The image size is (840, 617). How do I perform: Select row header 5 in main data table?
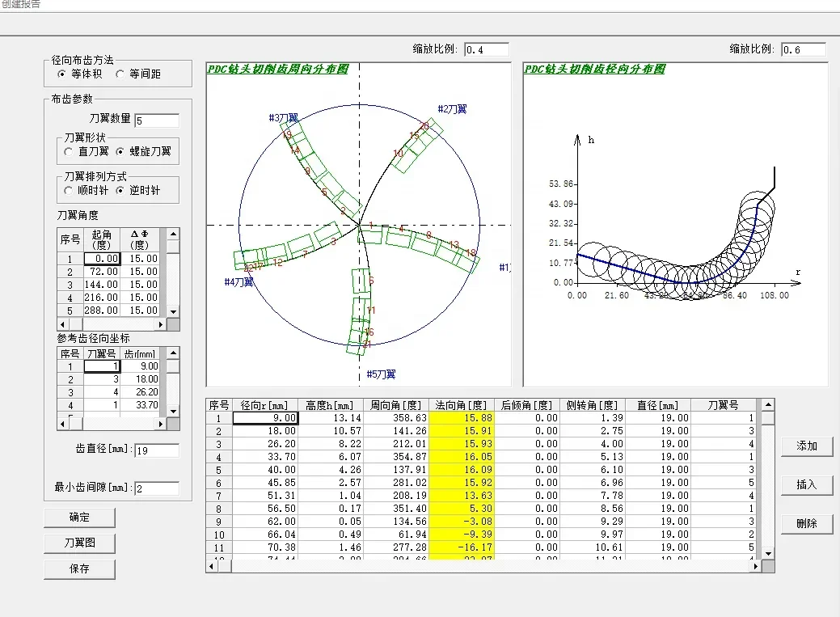[x=218, y=470]
